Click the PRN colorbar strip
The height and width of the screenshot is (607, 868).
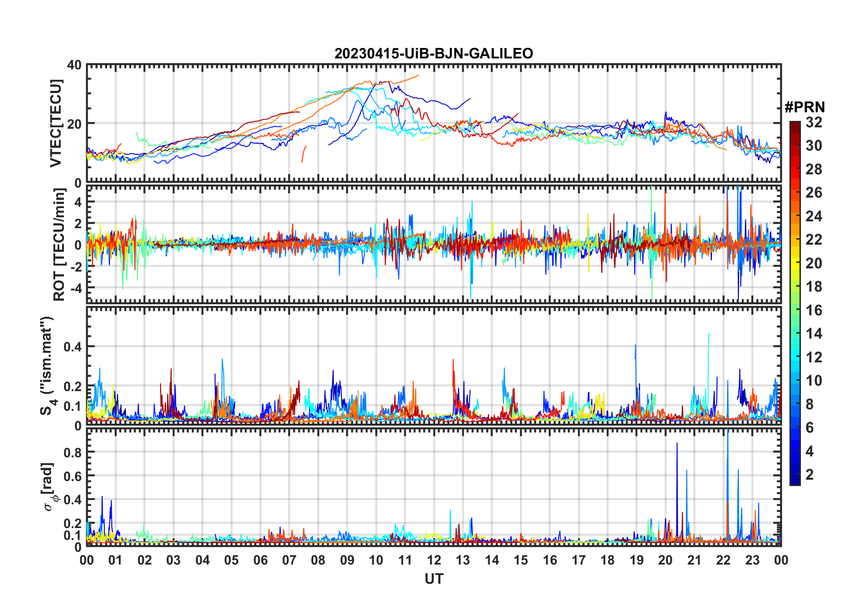point(795,303)
